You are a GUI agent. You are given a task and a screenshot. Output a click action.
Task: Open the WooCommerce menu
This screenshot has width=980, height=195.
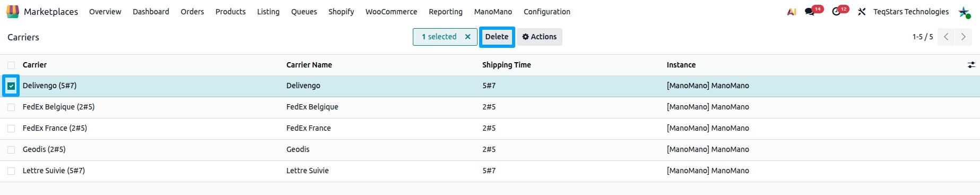[391, 12]
